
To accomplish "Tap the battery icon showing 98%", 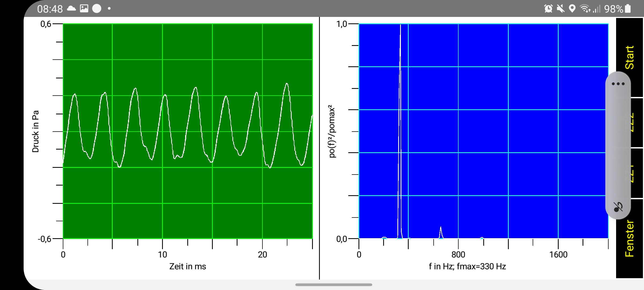I will click(628, 9).
